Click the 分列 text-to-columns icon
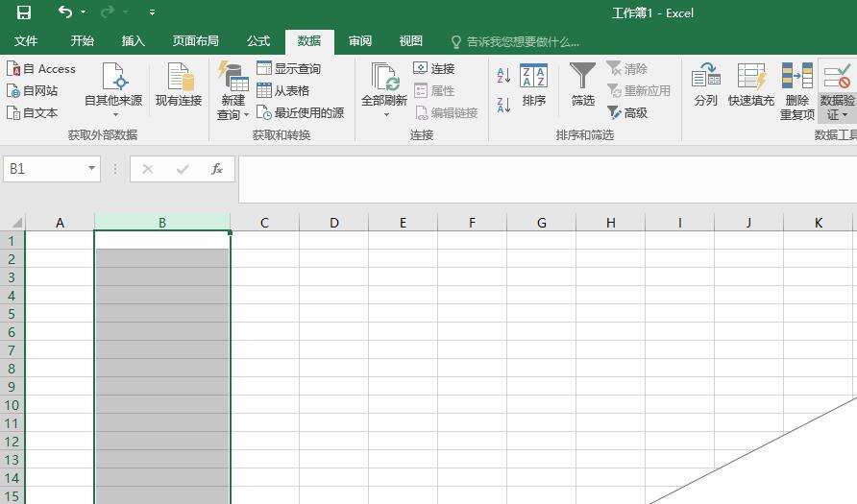857x504 pixels. (705, 77)
